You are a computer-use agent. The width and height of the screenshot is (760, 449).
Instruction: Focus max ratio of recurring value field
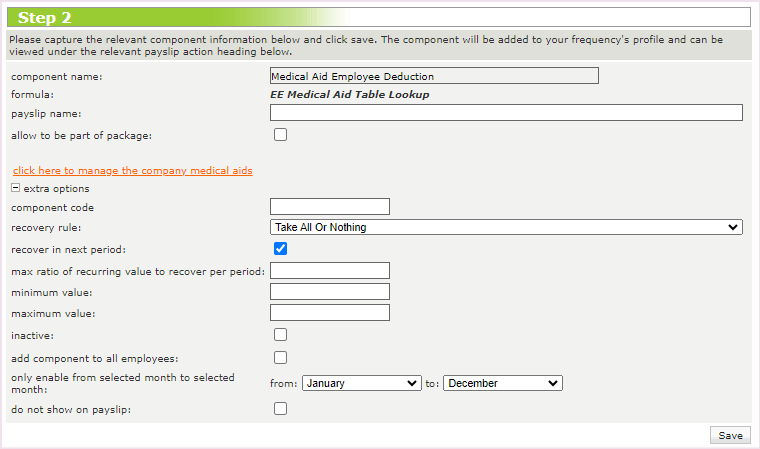330,271
